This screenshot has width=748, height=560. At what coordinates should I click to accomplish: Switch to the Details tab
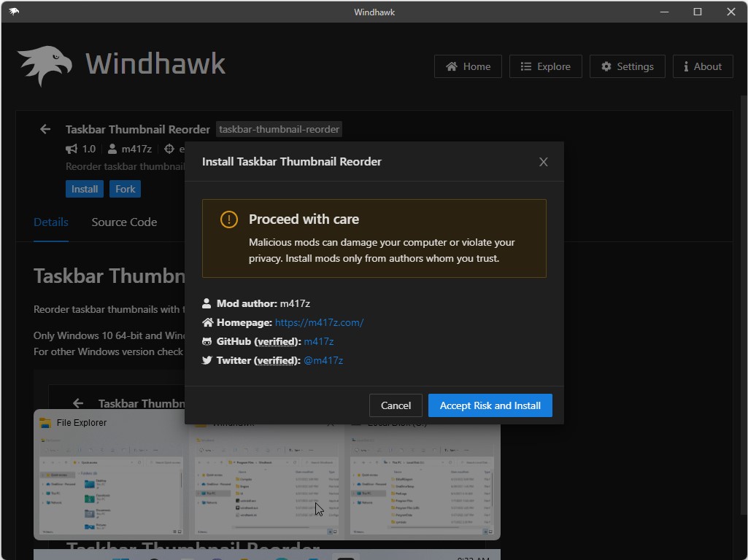(51, 222)
